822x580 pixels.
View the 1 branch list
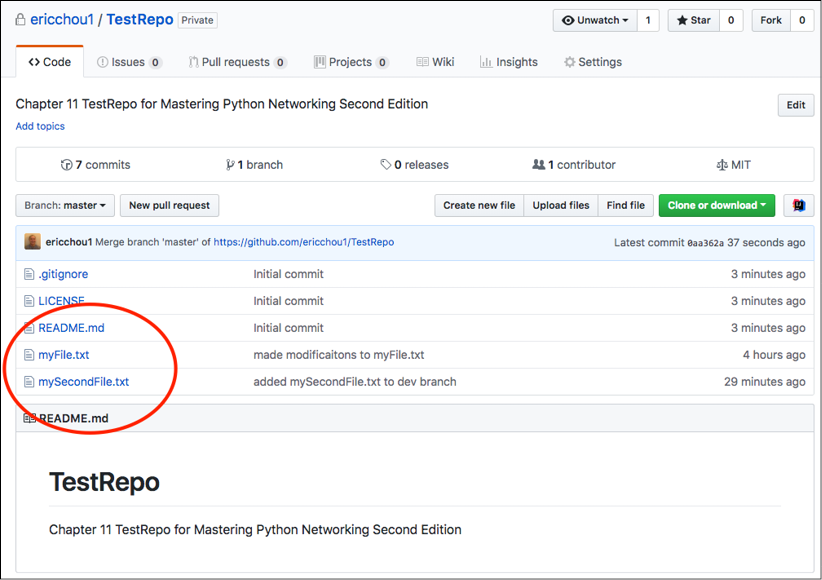click(x=254, y=165)
